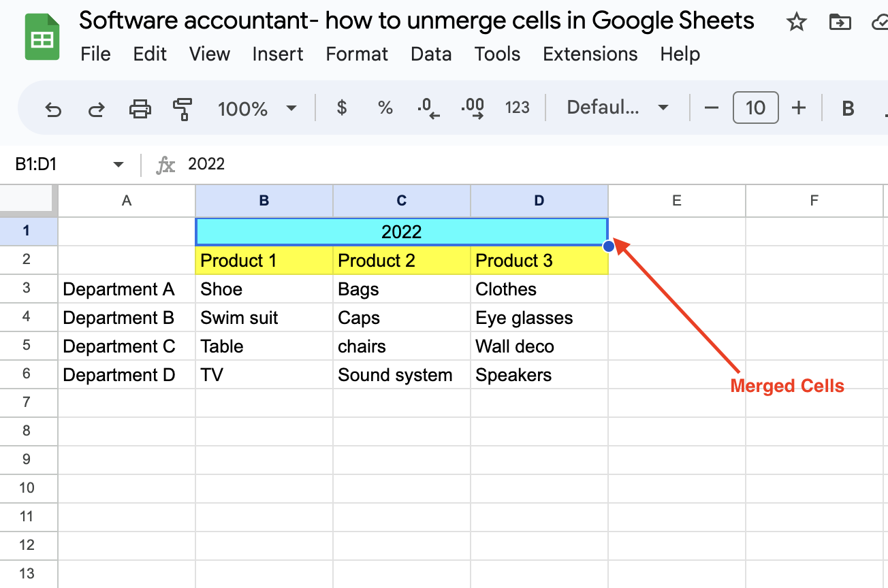Select the yellow Product 2 cell
This screenshot has height=588, width=888.
point(402,260)
